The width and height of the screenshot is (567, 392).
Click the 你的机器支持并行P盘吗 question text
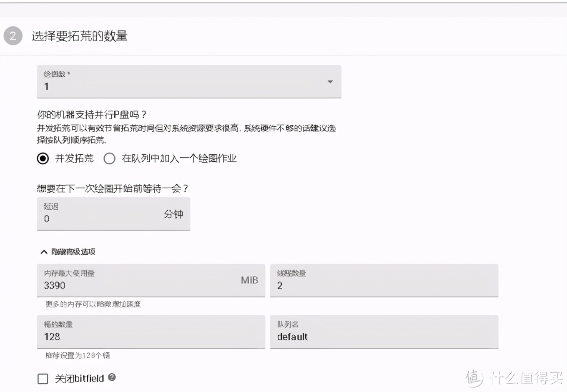tap(92, 114)
